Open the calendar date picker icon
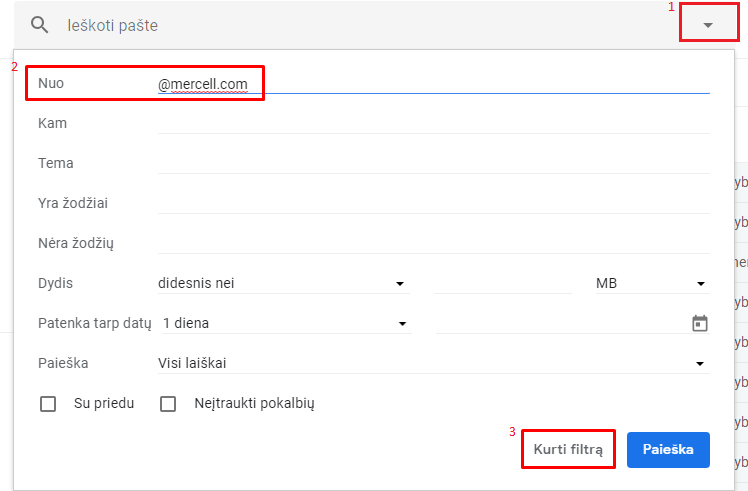Image resolution: width=748 pixels, height=491 pixels. click(x=700, y=323)
